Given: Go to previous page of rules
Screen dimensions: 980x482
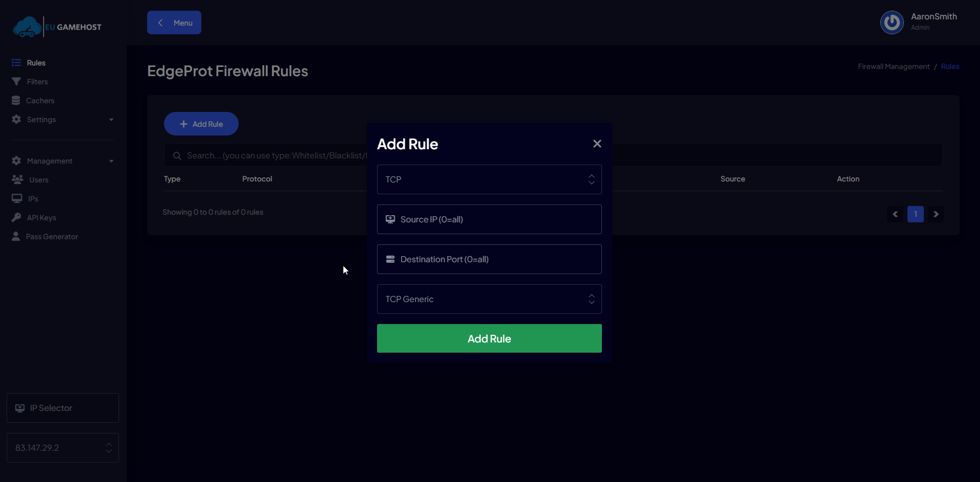Looking at the screenshot, I should (895, 214).
